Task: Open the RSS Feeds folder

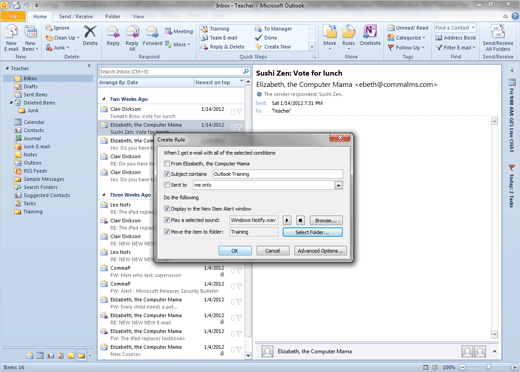Action: pos(35,171)
